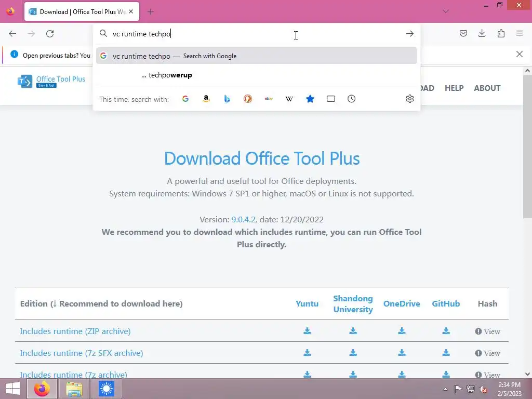Open the ABOUT navigation menu item
The height and width of the screenshot is (399, 532).
click(x=487, y=88)
